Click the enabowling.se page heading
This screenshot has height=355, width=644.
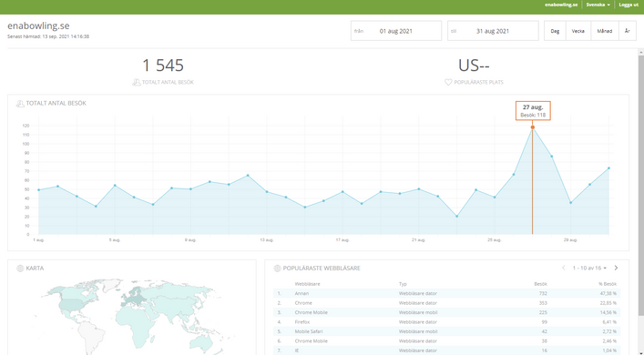[38, 25]
